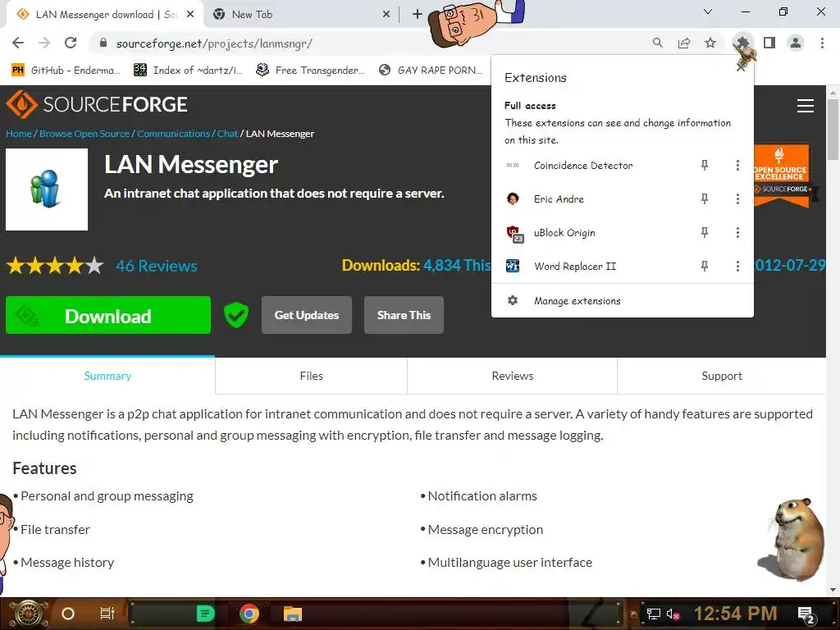This screenshot has width=840, height=630.
Task: Select Coincidence Detector extension entry
Action: pyautogui.click(x=583, y=166)
